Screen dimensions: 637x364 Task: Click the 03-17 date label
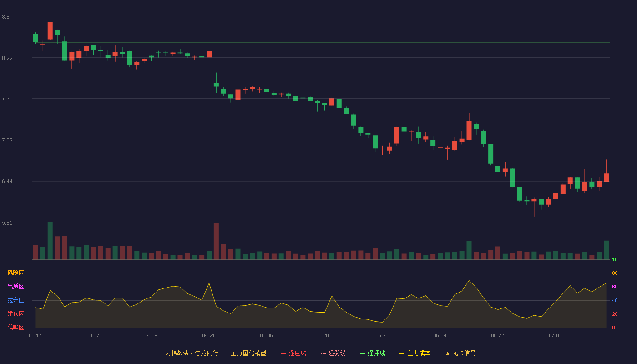(35, 335)
